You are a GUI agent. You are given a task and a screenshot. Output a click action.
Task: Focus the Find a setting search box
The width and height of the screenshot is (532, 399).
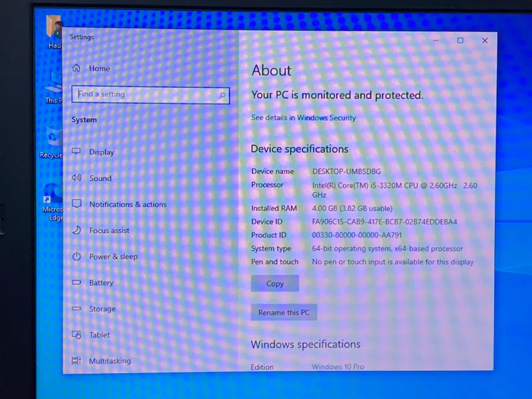(151, 95)
